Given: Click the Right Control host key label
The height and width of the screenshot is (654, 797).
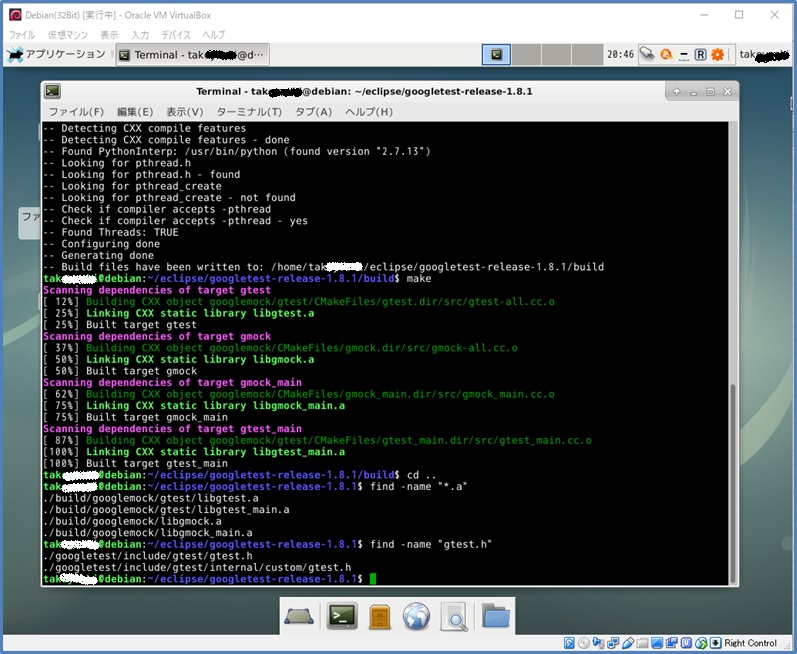Looking at the screenshot, I should pyautogui.click(x=750, y=643).
